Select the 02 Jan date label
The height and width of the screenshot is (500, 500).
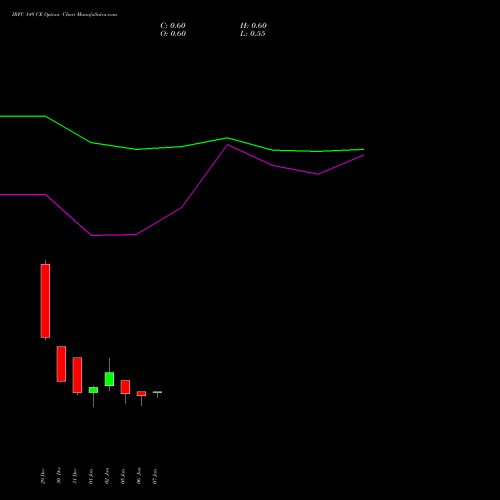107,476
